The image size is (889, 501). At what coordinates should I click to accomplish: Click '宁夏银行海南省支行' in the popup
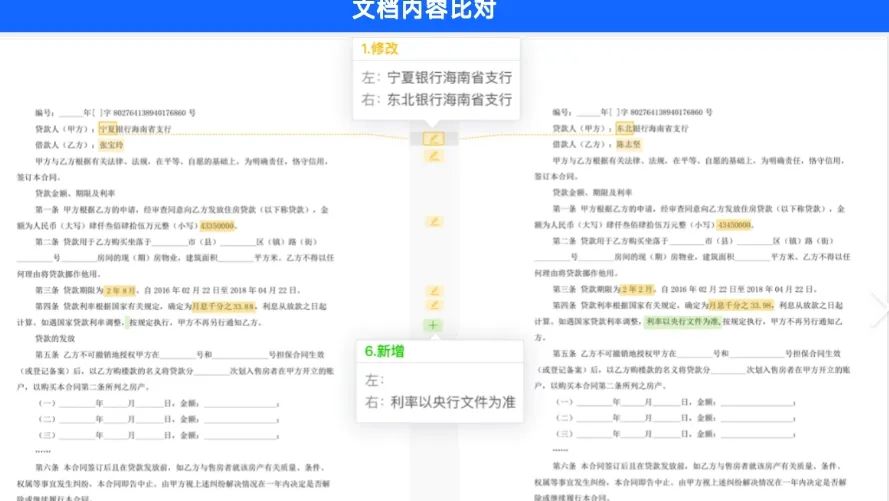(449, 77)
